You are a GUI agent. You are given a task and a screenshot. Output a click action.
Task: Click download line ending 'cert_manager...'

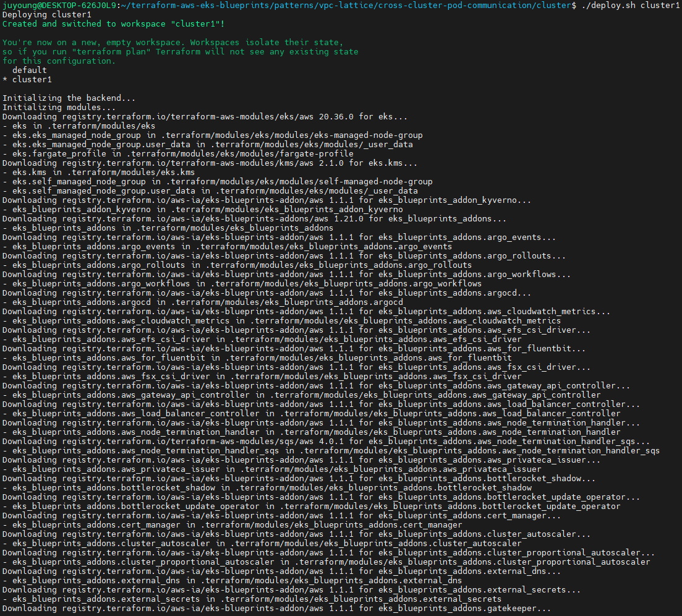tap(281, 516)
